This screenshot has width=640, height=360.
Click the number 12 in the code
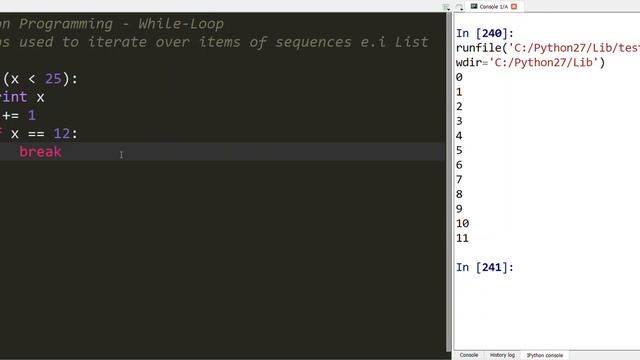(62, 133)
